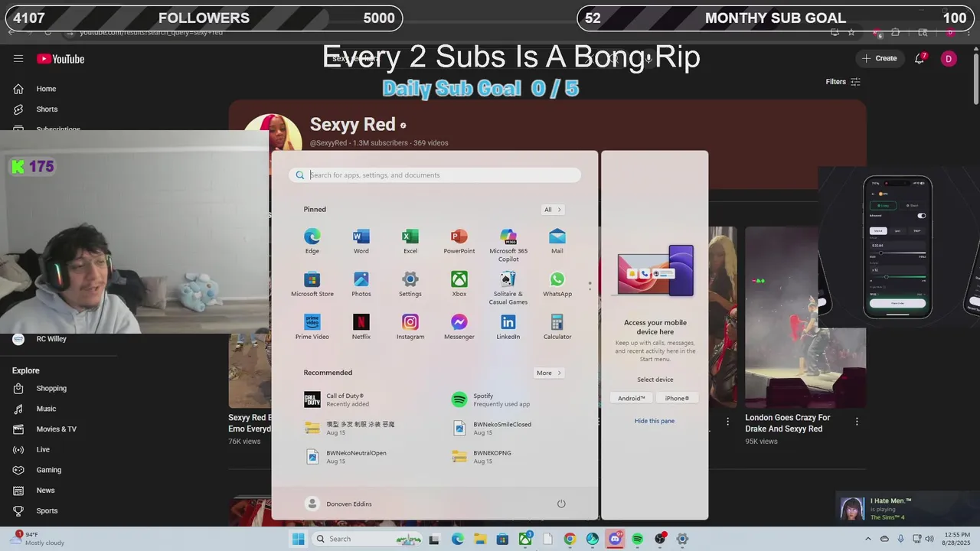Click Hide this pane link

[x=655, y=421]
